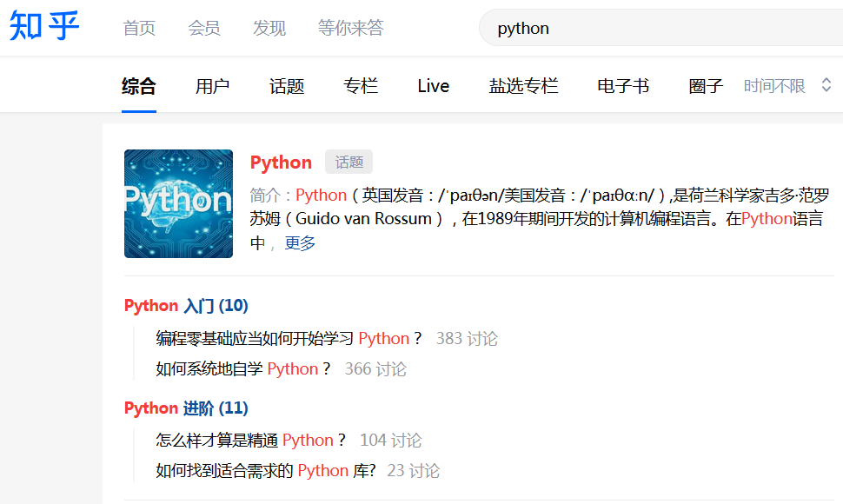Switch to the Live tab

434,86
